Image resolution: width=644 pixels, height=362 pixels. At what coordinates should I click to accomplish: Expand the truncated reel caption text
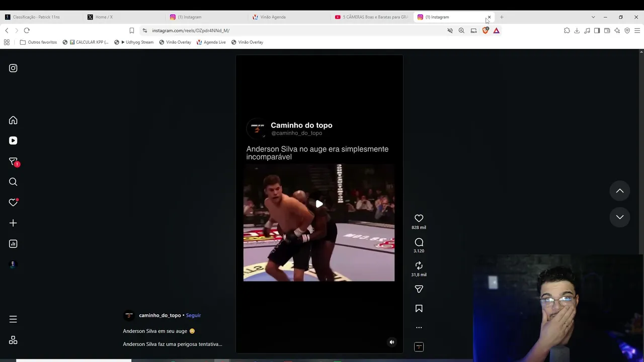(x=172, y=344)
